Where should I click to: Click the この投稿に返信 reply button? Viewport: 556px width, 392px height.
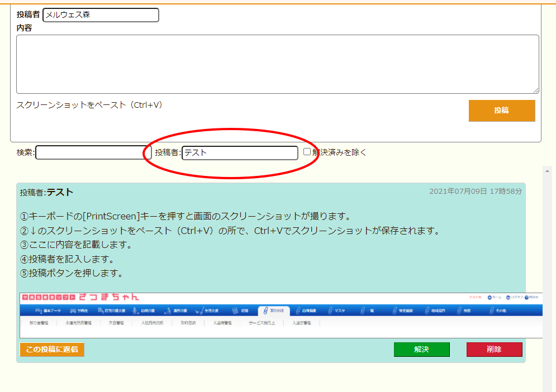coord(52,350)
